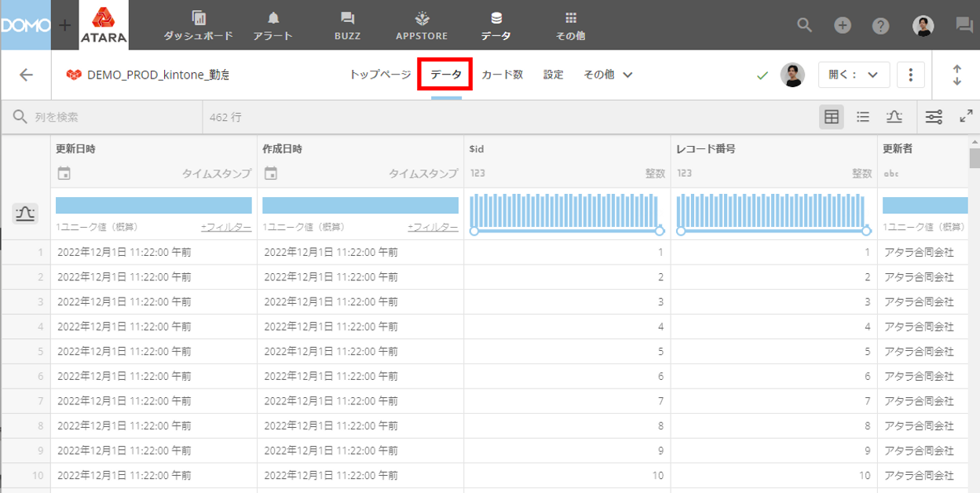This screenshot has width=980, height=493.
Task: Open the filter sliders settings icon
Action: 934,117
